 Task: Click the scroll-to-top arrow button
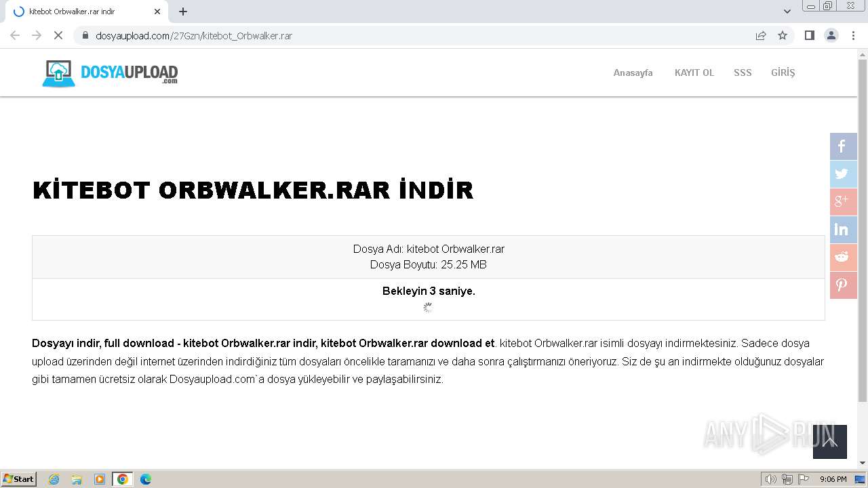click(x=830, y=442)
